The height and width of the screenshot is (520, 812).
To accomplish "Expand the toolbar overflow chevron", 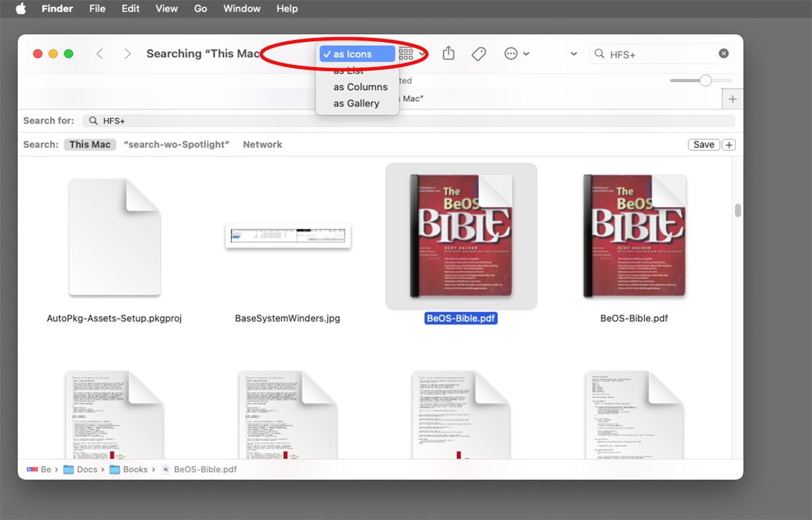I will (574, 54).
